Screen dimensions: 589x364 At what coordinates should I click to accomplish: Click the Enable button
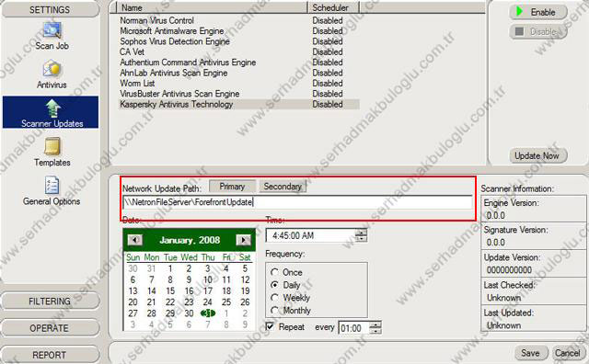(538, 12)
